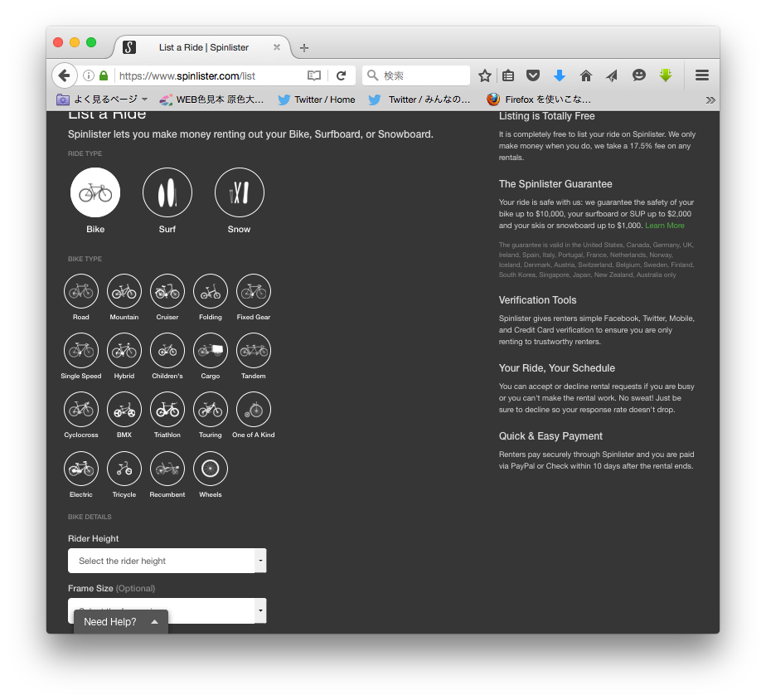Click the 検索 search box
The width and height of the screenshot is (766, 700).
point(416,75)
